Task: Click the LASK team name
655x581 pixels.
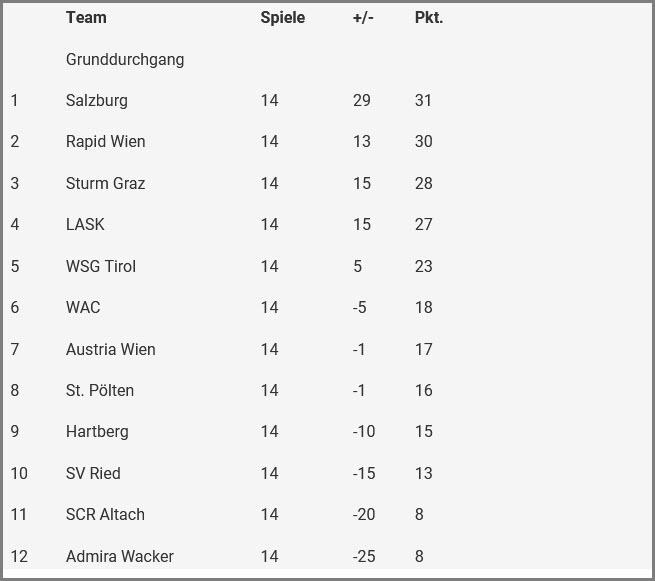Action: 85,224
